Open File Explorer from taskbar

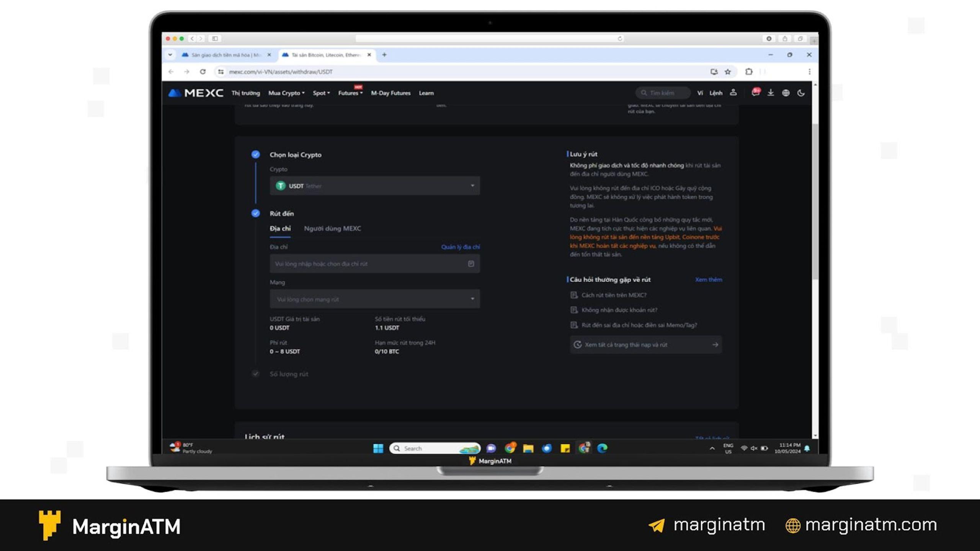click(528, 448)
